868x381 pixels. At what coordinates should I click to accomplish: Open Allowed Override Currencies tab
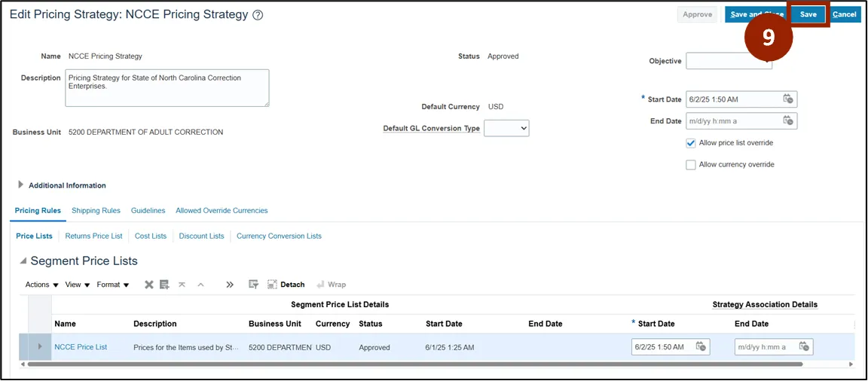222,211
